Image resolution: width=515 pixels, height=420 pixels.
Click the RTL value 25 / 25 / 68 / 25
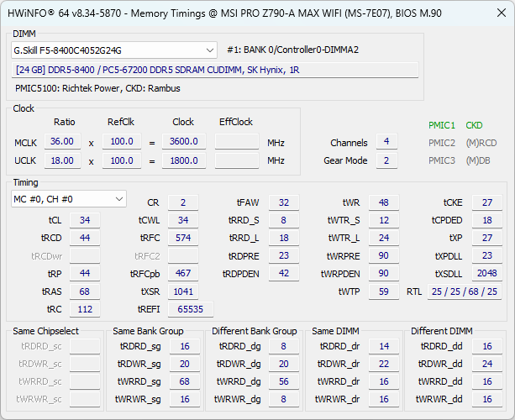point(465,291)
